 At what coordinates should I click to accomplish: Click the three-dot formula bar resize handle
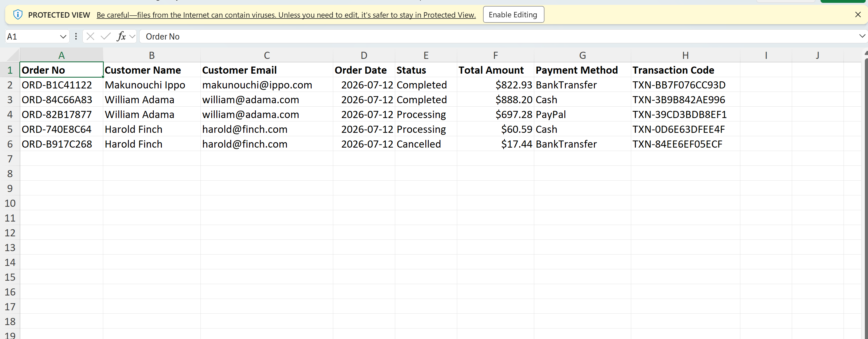coord(76,36)
